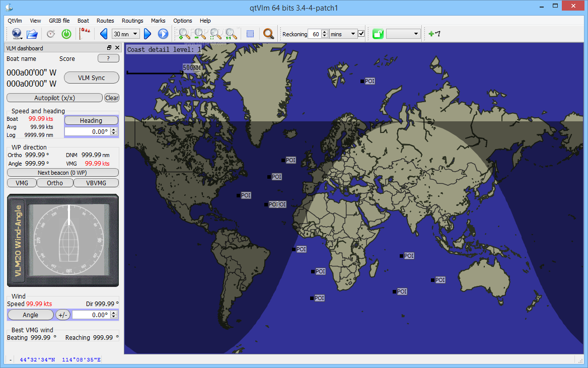This screenshot has height=368, width=588.
Task: Open the Options menu
Action: coord(183,21)
